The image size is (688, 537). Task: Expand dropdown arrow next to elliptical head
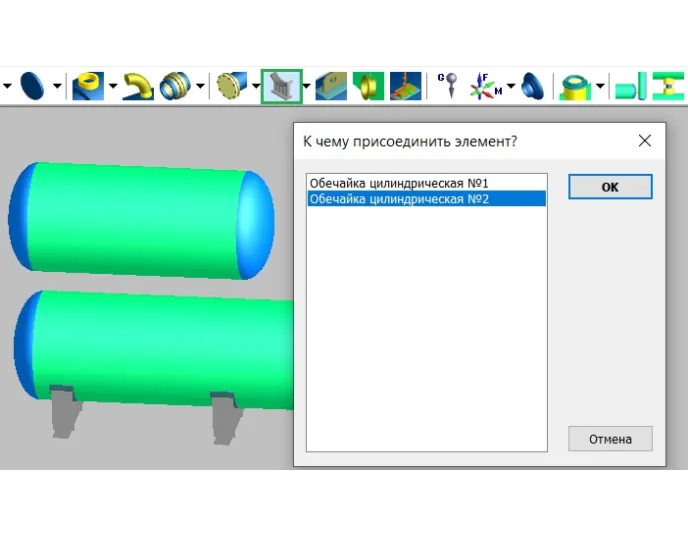pos(57,87)
